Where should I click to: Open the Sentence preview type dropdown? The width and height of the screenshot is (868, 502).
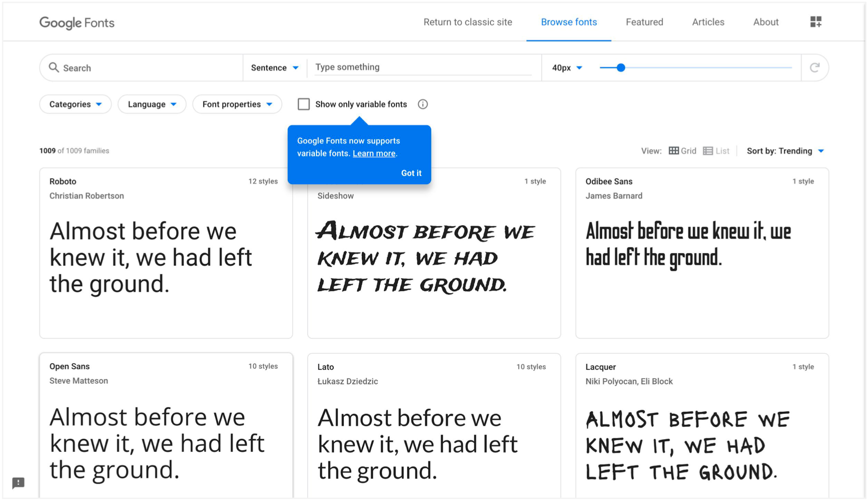(275, 67)
